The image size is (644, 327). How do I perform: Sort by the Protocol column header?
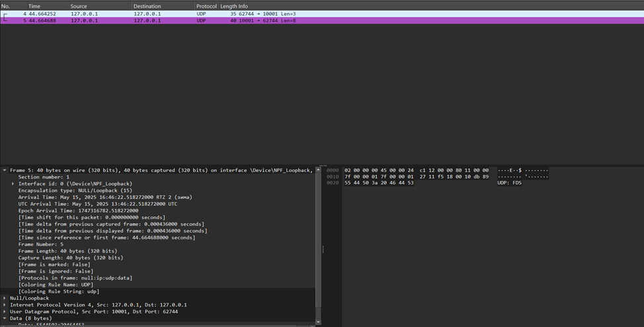click(x=206, y=6)
